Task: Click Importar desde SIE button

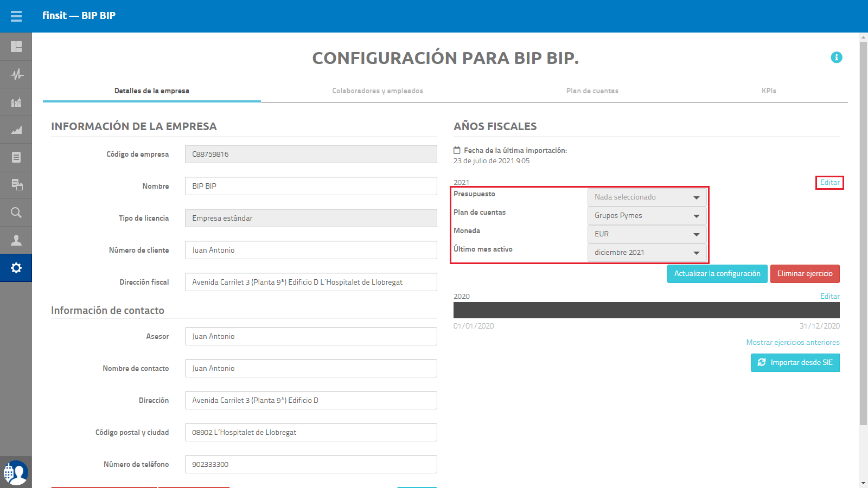Action: click(x=795, y=363)
